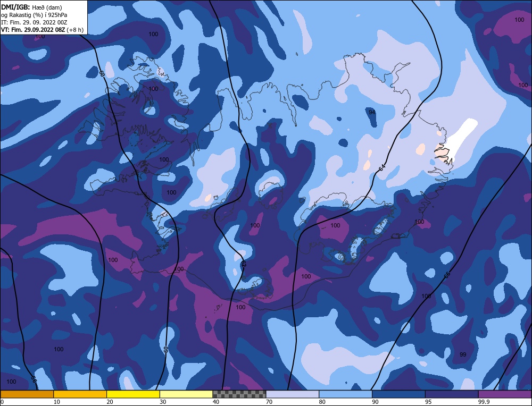
Task: Click the legend scale value '70'
Action: (269, 402)
